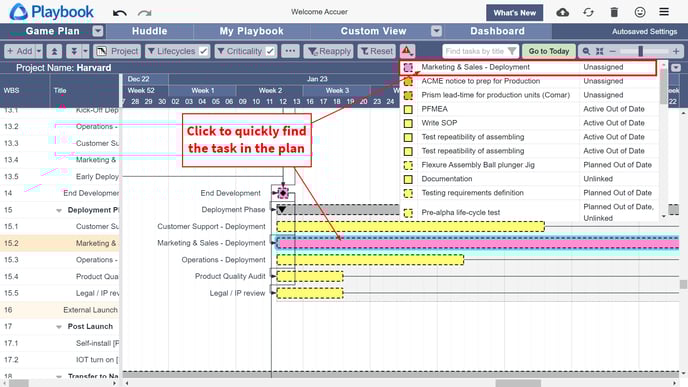Click the undo arrow icon
The width and height of the screenshot is (688, 387).
[x=119, y=13]
